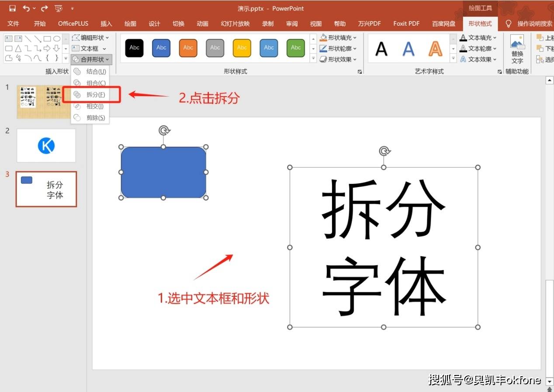This screenshot has width=554, height=392.
Task: Open the 开始 ribbon tab
Action: coord(39,24)
